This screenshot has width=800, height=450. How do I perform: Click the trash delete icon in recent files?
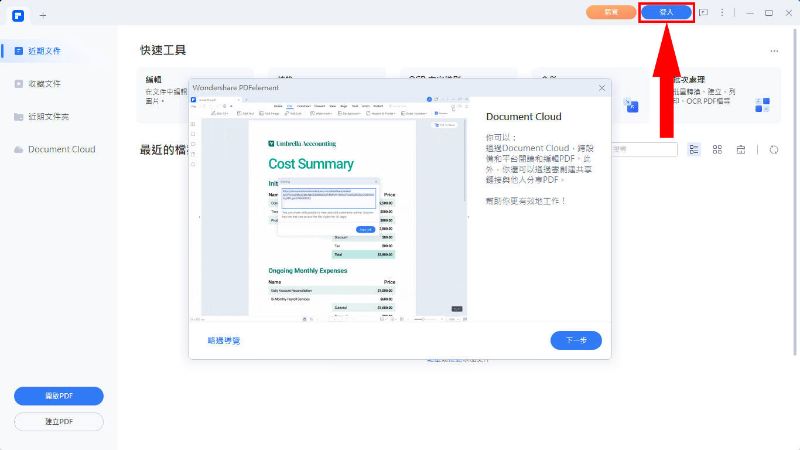pos(741,149)
